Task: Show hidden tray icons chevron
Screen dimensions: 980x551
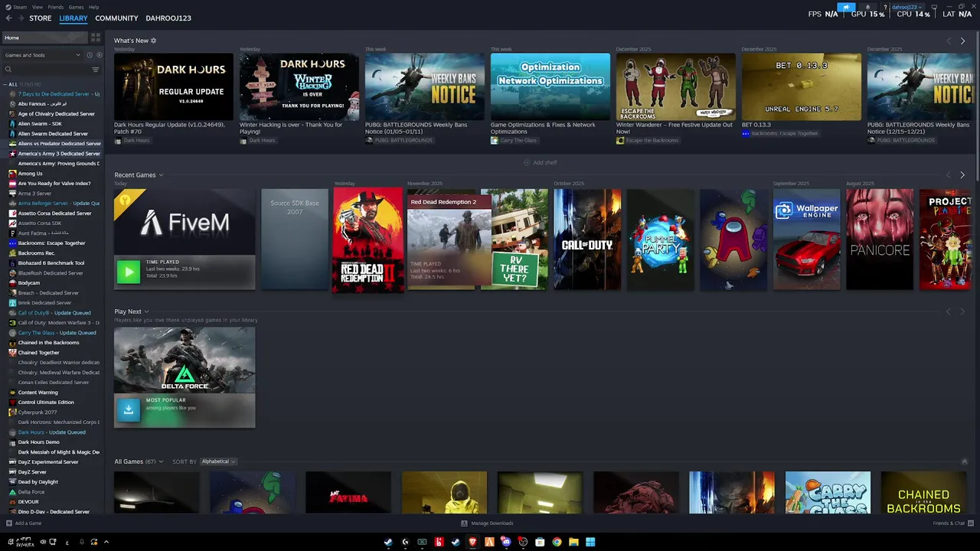Action: tap(106, 542)
